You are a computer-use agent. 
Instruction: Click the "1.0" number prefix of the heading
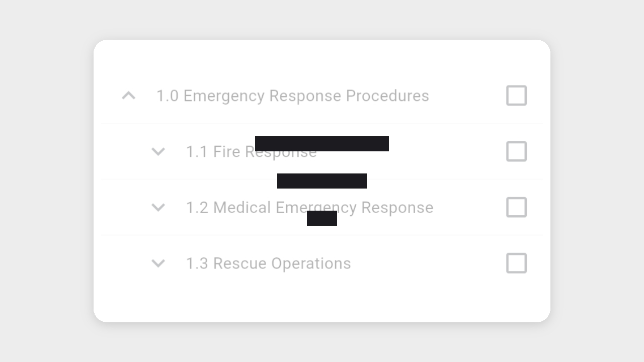(x=167, y=96)
